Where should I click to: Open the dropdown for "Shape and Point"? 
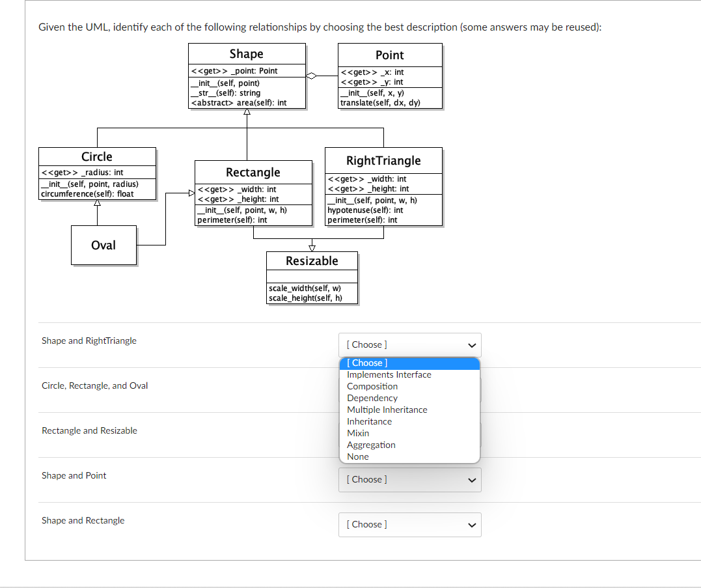point(409,480)
